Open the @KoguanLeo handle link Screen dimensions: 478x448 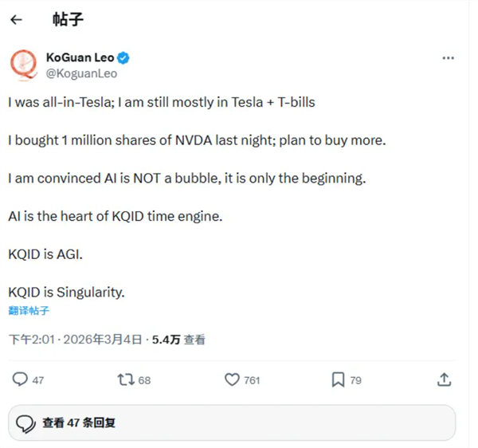(81, 73)
